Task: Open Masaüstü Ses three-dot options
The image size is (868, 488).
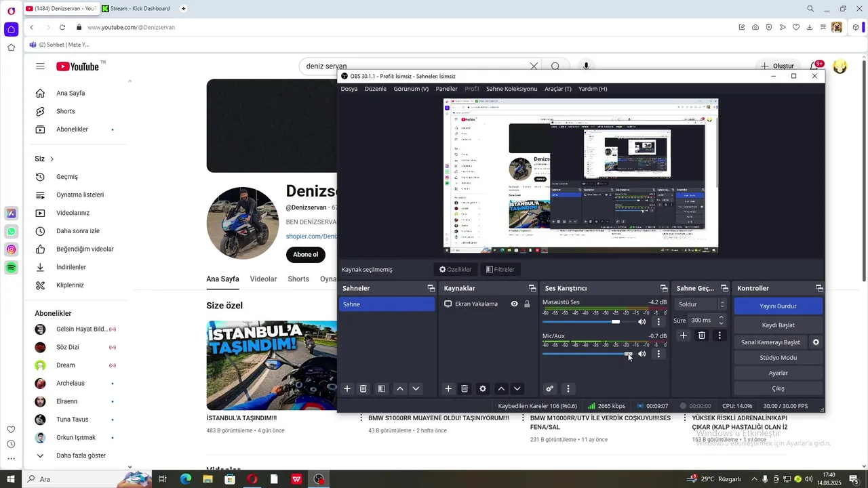Action: [658, 322]
